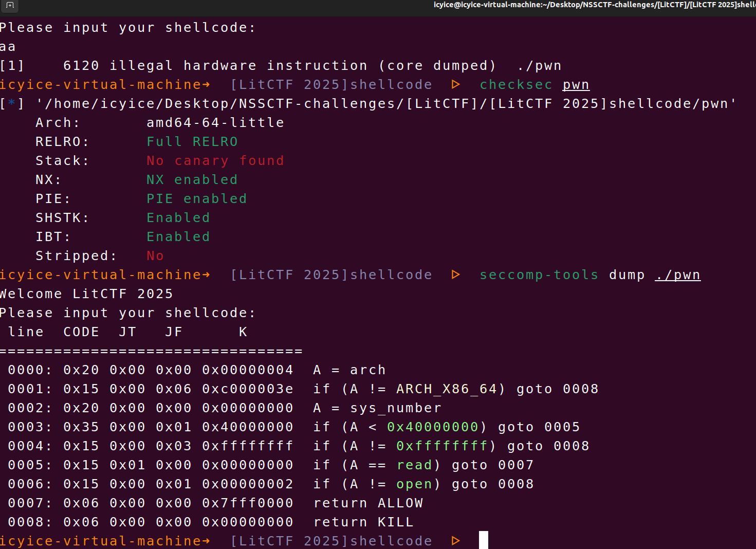Click the seccomp-tools command text

point(539,274)
